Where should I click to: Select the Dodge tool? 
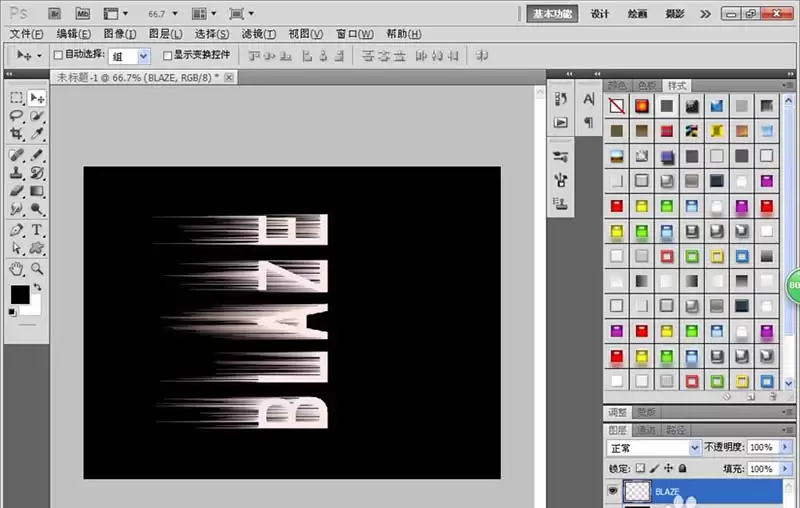[x=37, y=209]
